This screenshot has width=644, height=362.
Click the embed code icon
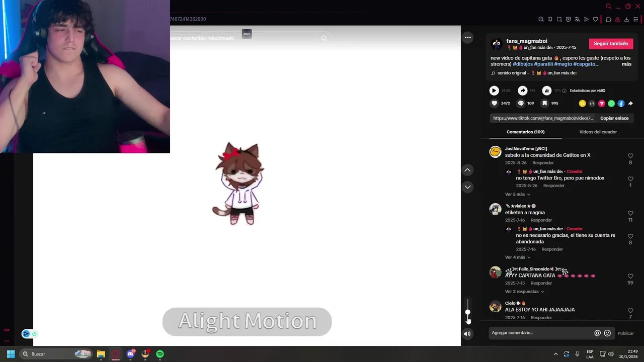tap(592, 104)
